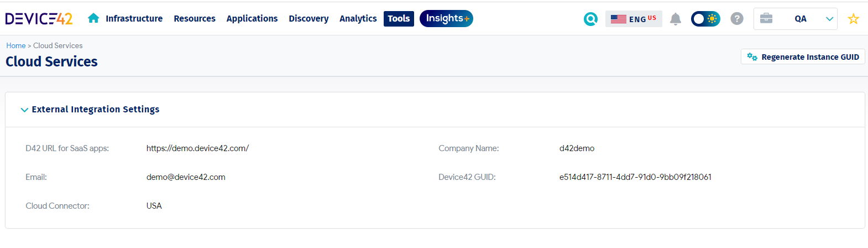Click the Device42 logo

[39, 19]
